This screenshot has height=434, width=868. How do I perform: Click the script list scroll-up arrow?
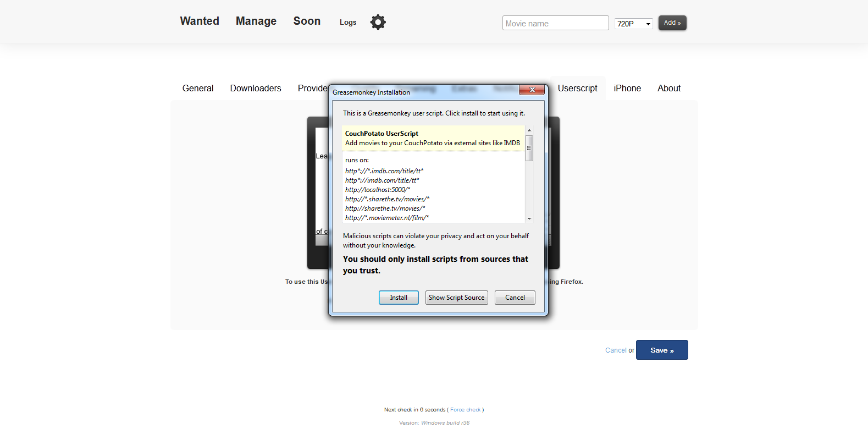[x=529, y=130]
